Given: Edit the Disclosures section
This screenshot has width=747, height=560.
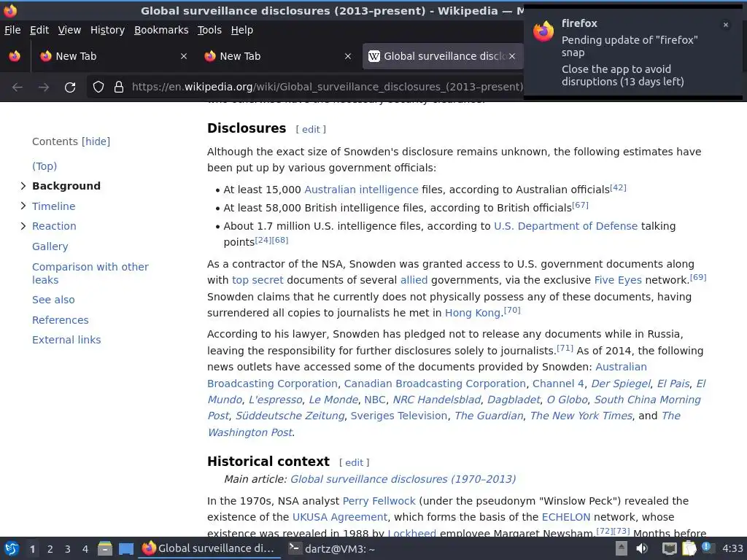Looking at the screenshot, I should [x=311, y=130].
